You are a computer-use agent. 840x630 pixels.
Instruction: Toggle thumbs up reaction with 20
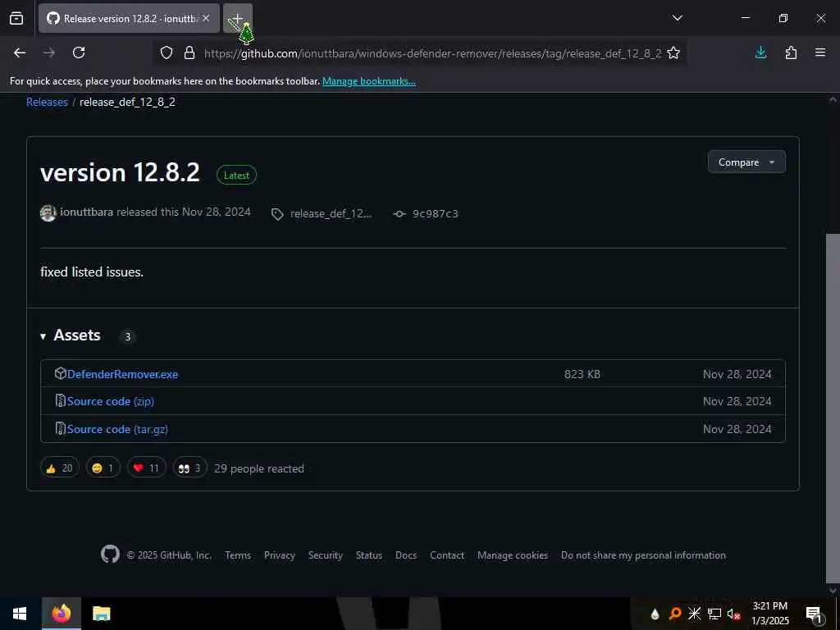[x=59, y=468]
